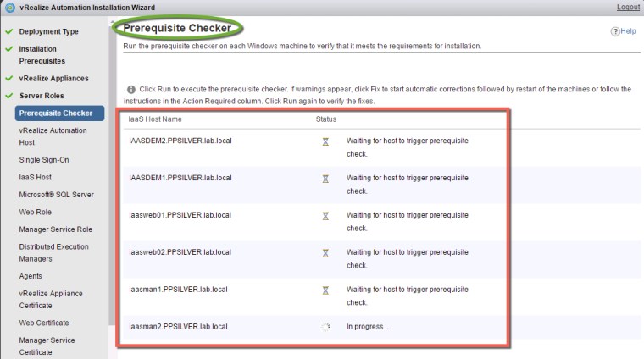Screen dimensions: 644x359
Task: Open Web Certificate step
Action: pyautogui.click(x=44, y=323)
